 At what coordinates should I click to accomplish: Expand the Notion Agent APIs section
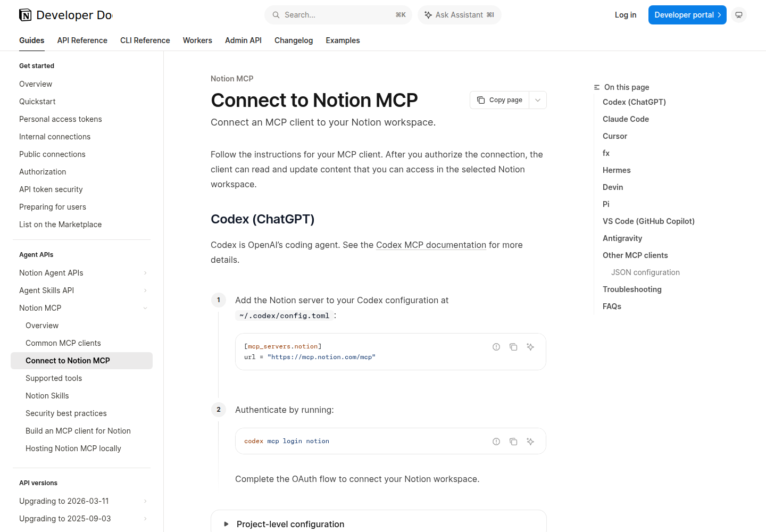145,273
